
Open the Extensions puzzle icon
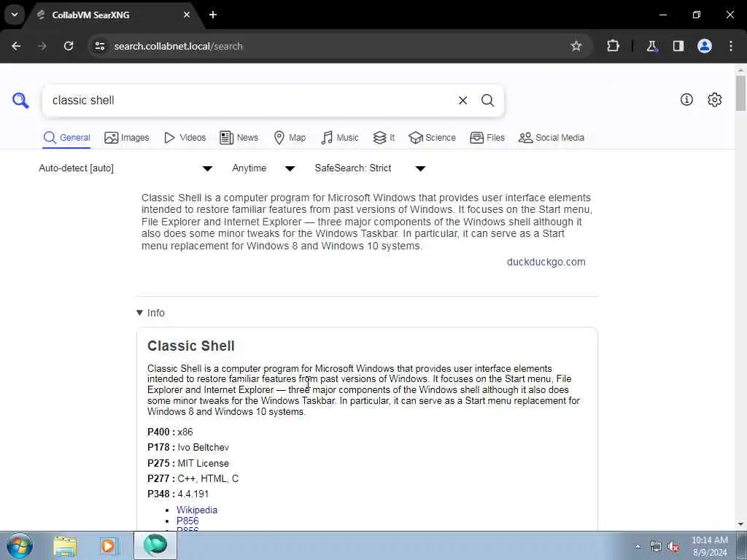[613, 46]
